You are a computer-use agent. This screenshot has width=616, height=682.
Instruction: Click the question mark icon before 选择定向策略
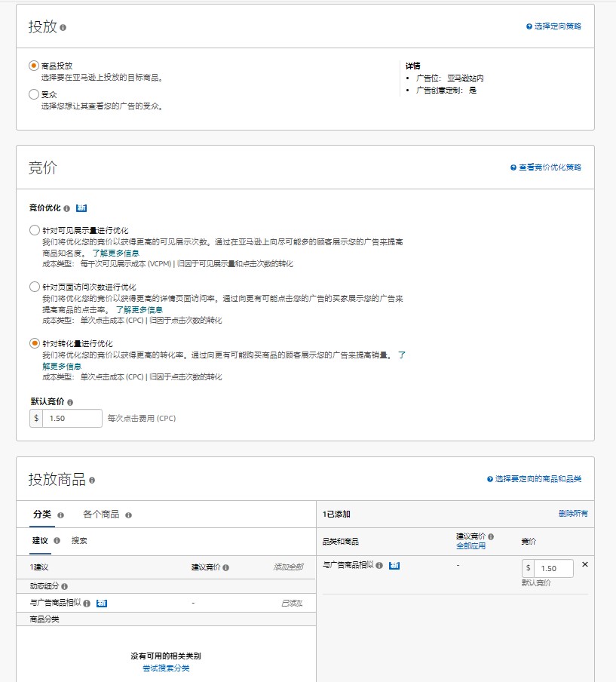[x=528, y=26]
